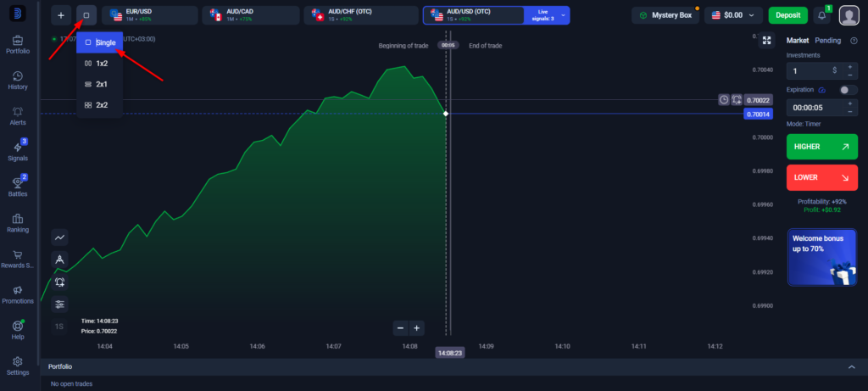The width and height of the screenshot is (868, 391).
Task: Click the bell-plus icon beside price 0.70022
Action: 737,100
